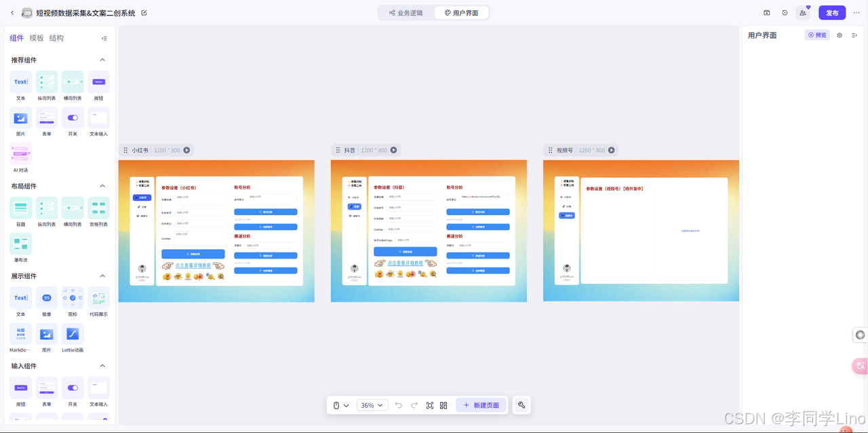The image size is (868, 433).
Task: Collapse the right 用户界面 panel
Action: [854, 35]
